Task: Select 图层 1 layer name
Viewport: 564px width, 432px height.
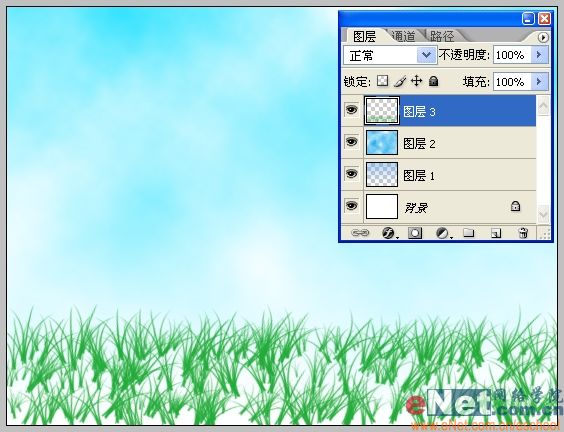Action: coord(419,176)
